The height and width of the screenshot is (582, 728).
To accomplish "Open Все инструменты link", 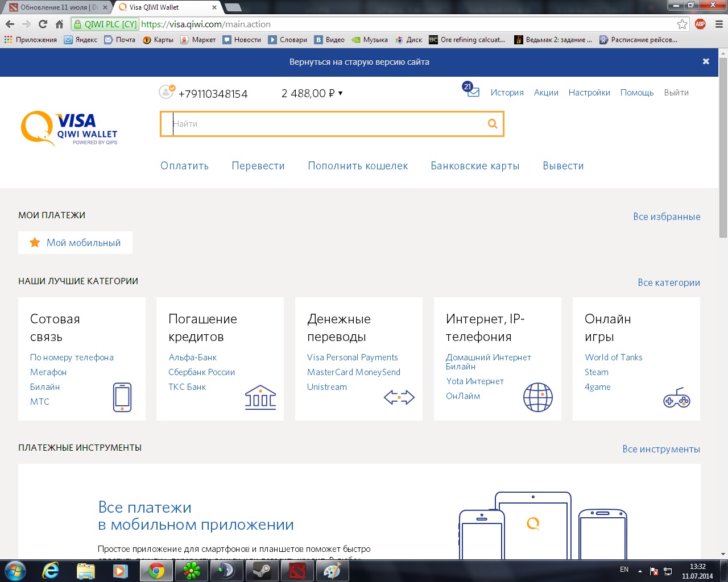I will point(661,449).
